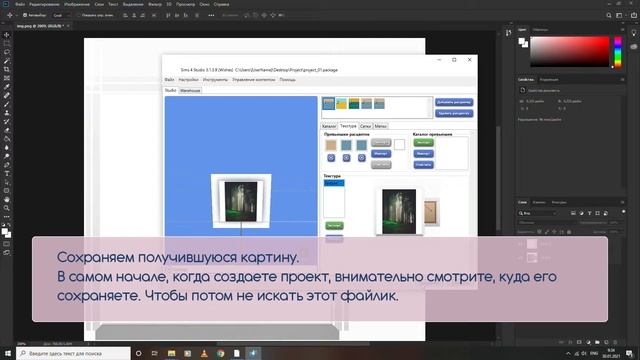Click Импорт in Каталог превьюшек section
Screen dimensions: 640x360
coord(423,153)
